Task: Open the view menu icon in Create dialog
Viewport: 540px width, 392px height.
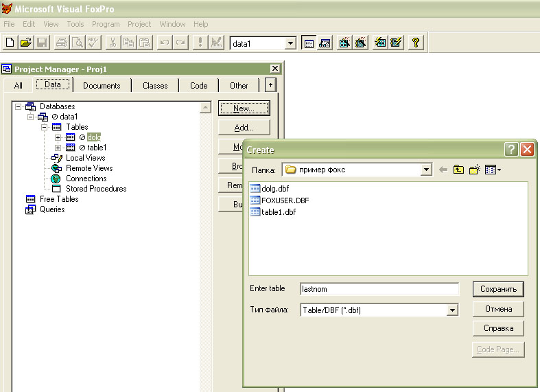Action: [493, 170]
